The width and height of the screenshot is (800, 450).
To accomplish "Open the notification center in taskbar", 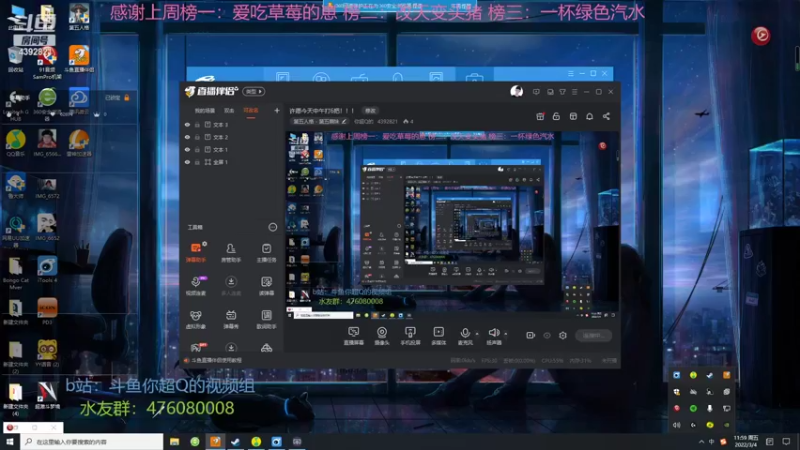I will [786, 442].
